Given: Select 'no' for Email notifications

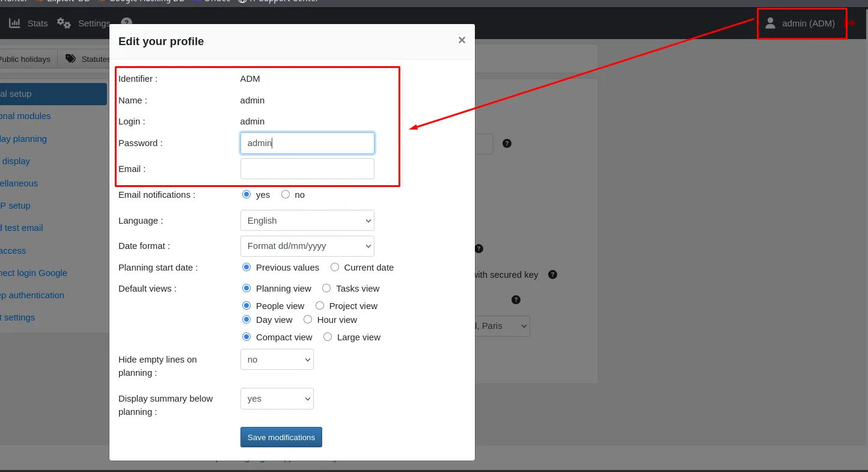Looking at the screenshot, I should 286,195.
